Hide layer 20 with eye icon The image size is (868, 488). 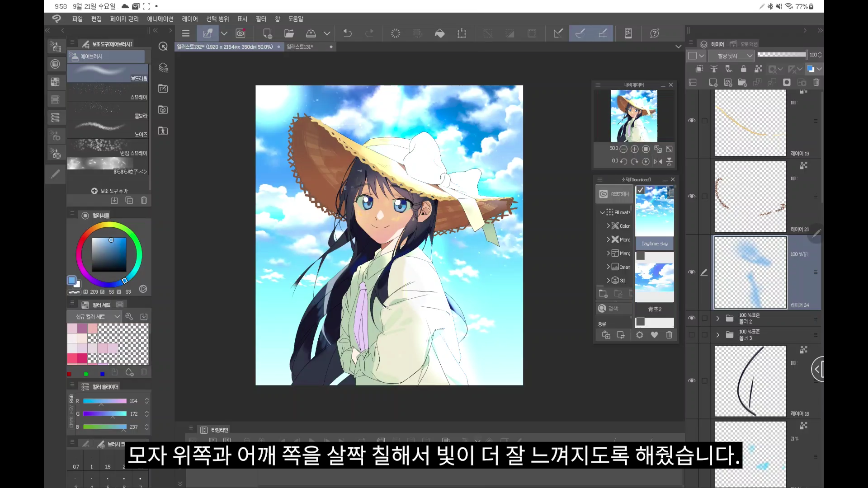tap(692, 197)
